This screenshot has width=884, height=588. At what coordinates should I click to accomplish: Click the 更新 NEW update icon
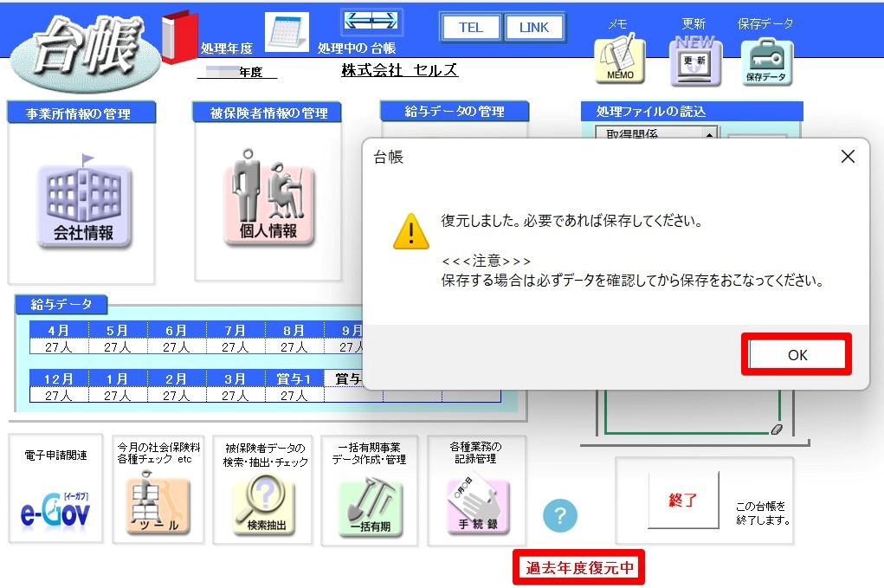[x=694, y=62]
